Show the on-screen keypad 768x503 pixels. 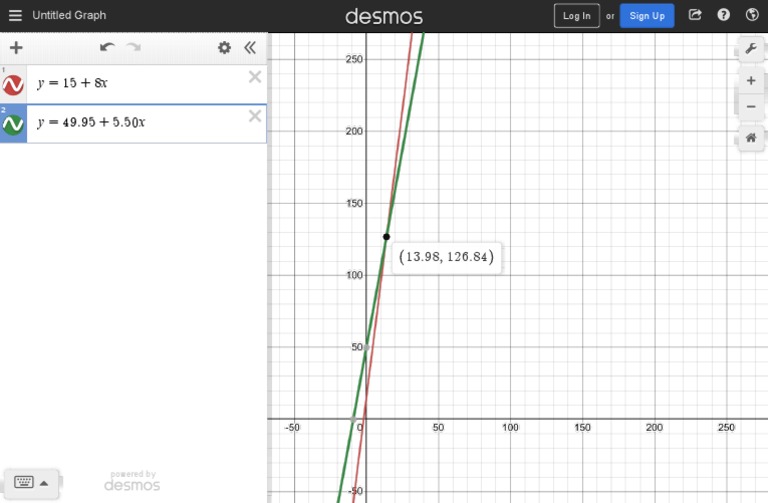pyautogui.click(x=24, y=482)
